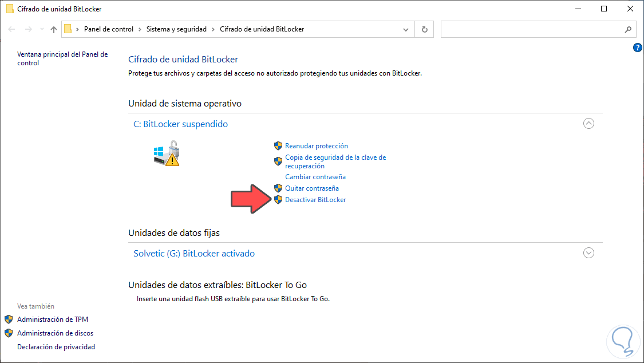Viewport: 644px width, 363px height.
Task: Collapse the C: drive section chevron
Action: [588, 124]
